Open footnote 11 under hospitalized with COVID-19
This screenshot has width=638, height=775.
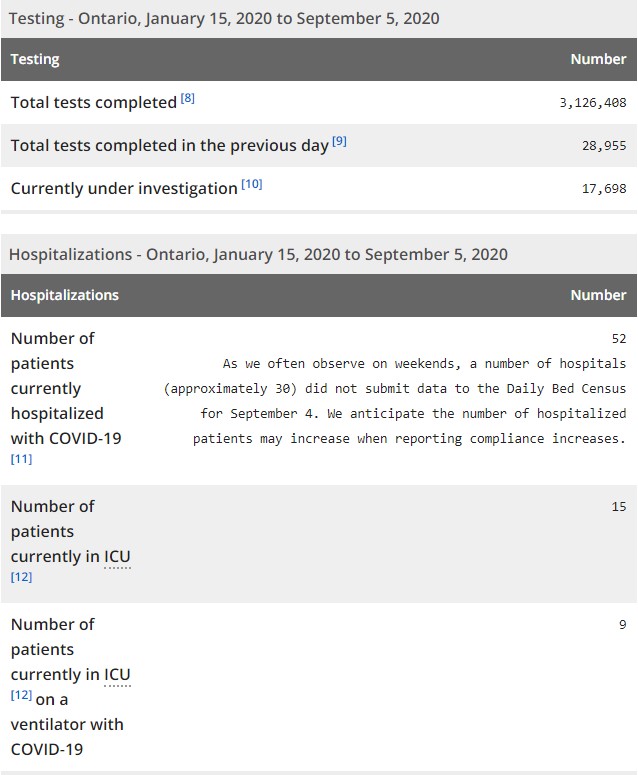[21, 459]
